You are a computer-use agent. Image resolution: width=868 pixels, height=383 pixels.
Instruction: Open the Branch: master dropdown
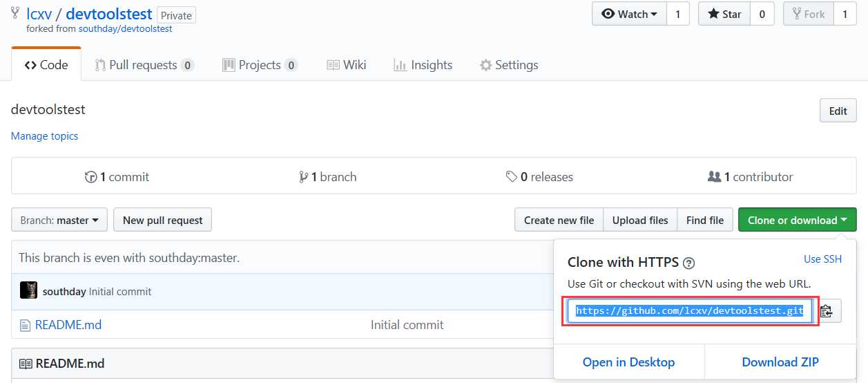(x=59, y=220)
